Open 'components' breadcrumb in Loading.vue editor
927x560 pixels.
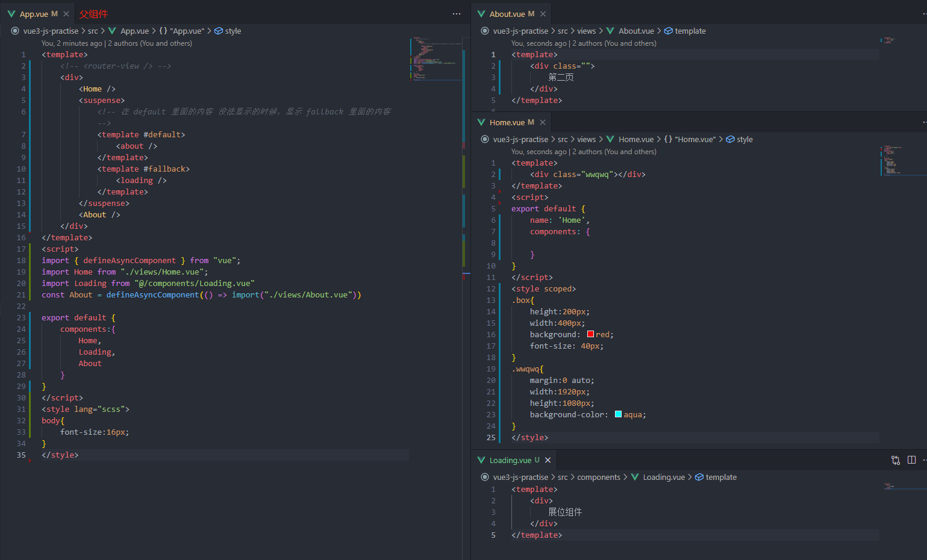598,477
